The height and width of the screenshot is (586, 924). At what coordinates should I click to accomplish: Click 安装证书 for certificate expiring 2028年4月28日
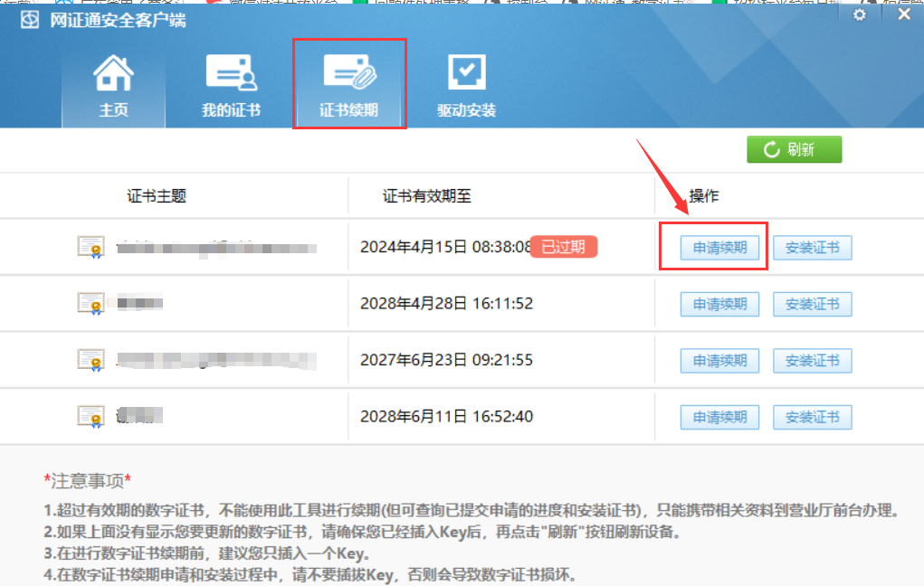point(812,305)
